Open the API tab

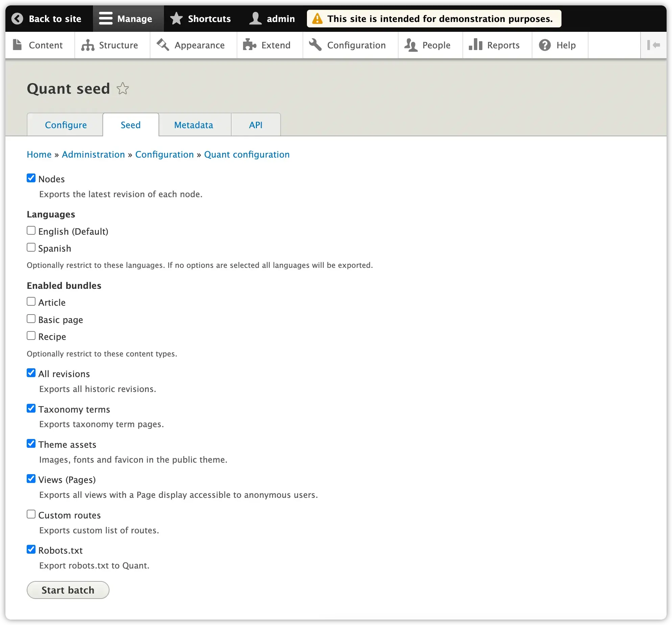[x=256, y=124]
